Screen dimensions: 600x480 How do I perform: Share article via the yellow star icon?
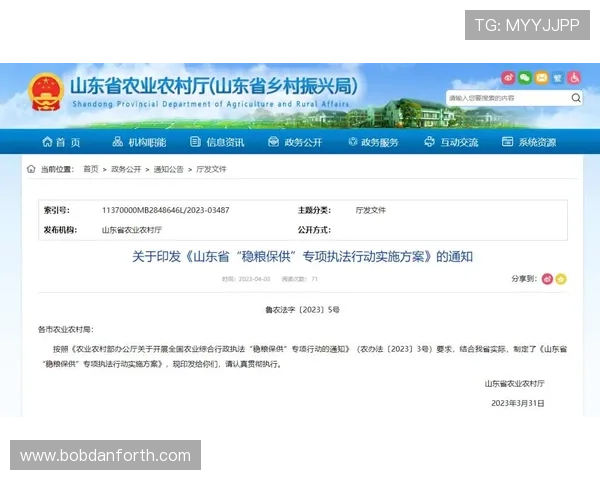coord(561,279)
